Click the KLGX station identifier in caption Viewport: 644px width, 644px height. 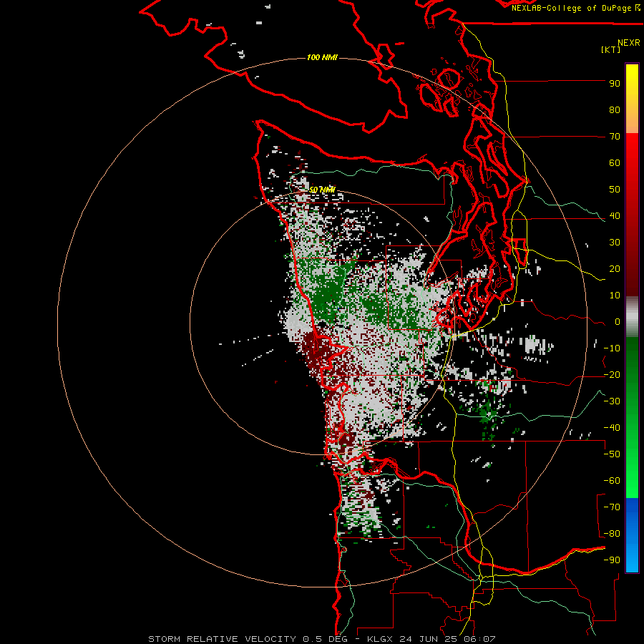[x=381, y=639]
